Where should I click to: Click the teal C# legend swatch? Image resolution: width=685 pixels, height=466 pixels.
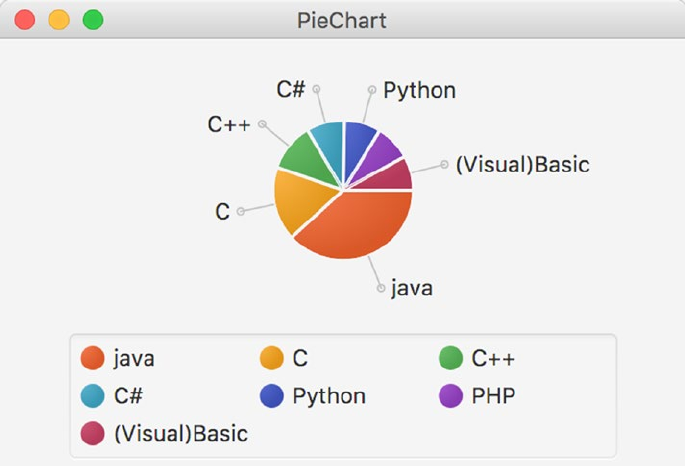pyautogui.click(x=93, y=396)
